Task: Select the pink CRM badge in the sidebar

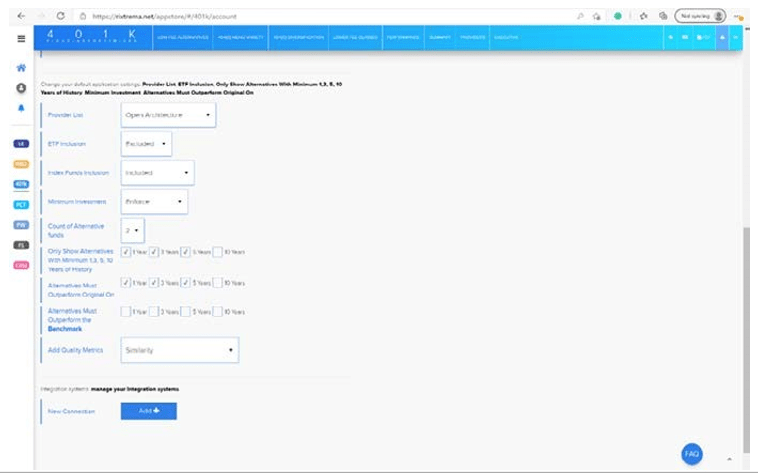Action: 21,265
